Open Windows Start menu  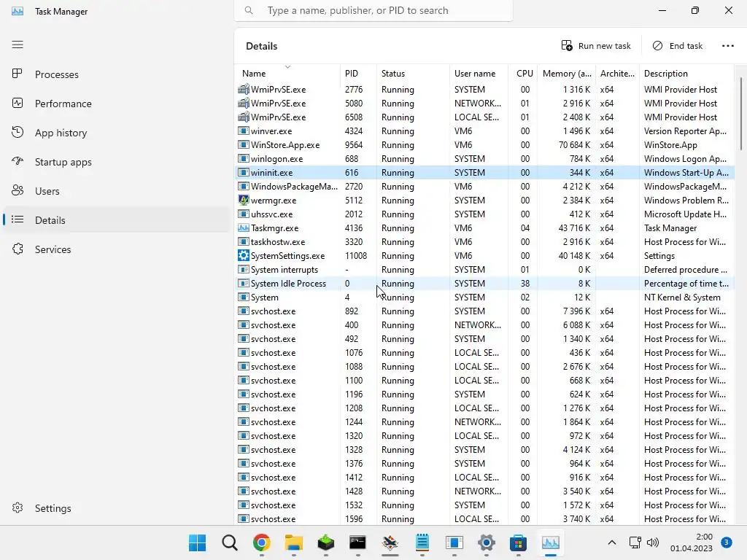coord(197,542)
